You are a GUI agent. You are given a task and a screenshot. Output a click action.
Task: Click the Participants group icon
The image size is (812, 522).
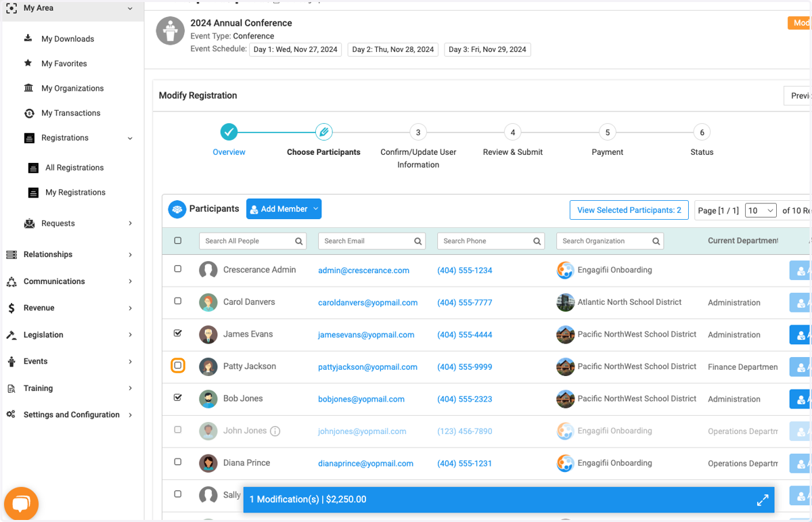pos(177,209)
